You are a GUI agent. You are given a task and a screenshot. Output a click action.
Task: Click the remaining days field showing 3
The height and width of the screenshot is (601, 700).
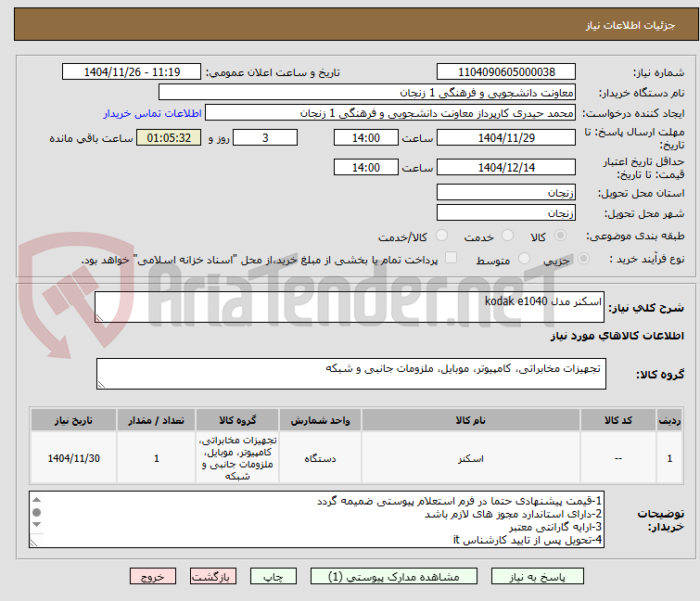(x=265, y=137)
